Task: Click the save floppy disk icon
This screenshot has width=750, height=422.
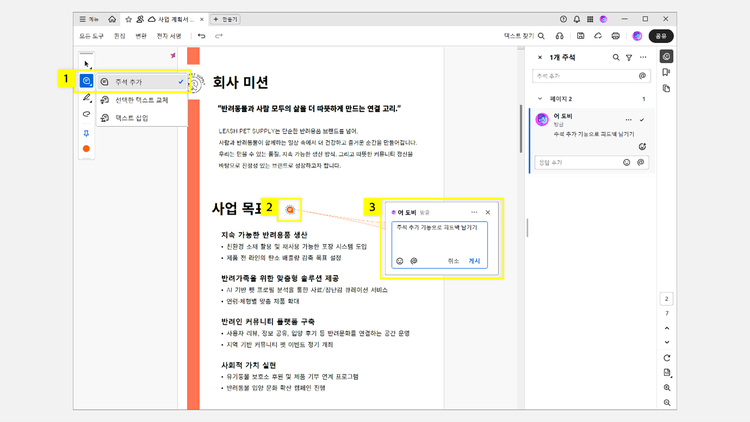Action: coord(580,36)
